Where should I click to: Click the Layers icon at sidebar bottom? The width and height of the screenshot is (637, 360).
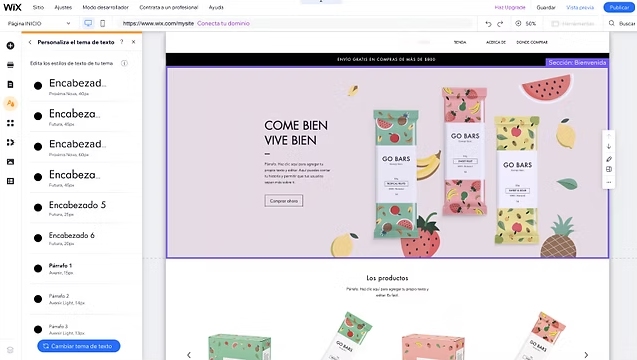pos(11,350)
